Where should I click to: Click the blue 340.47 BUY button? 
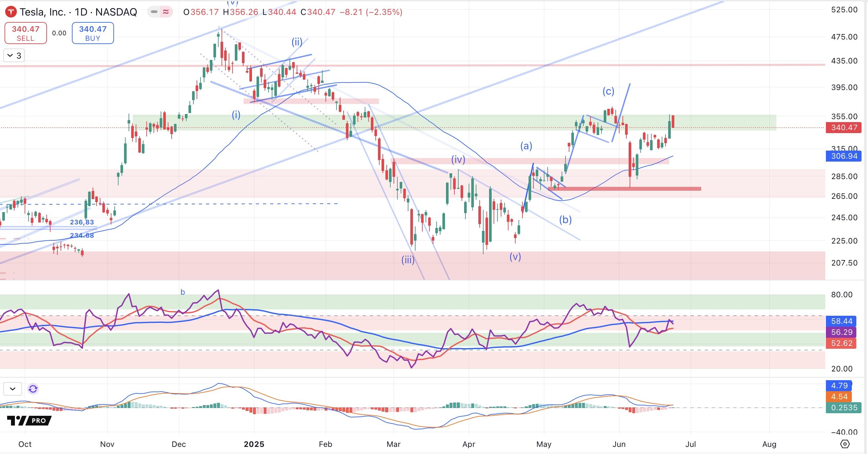tap(93, 33)
